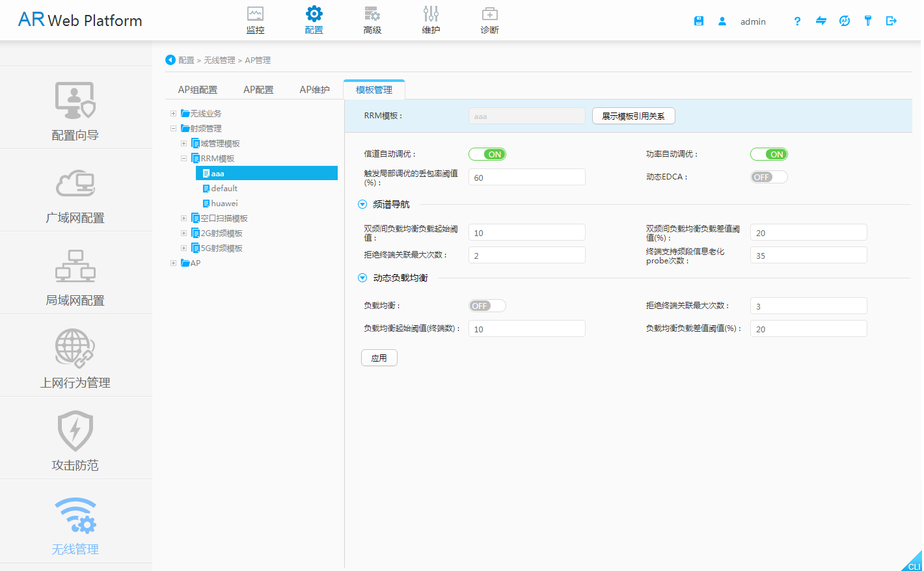Enable the 动态EDCA switch

768,176
